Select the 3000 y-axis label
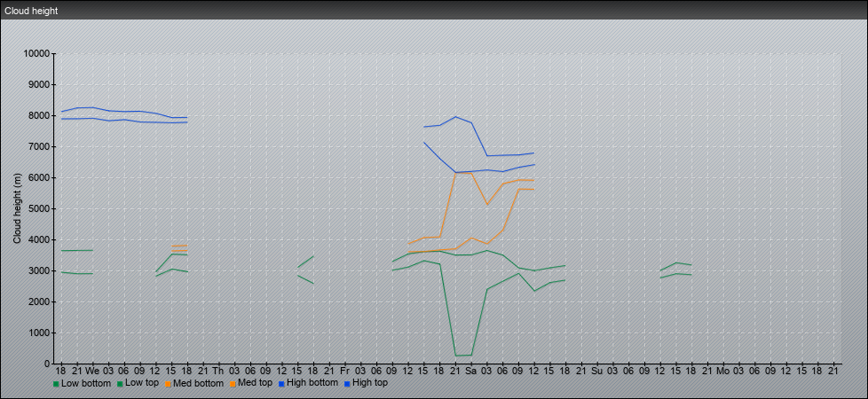Screen dimensions: 868x399 coord(39,270)
